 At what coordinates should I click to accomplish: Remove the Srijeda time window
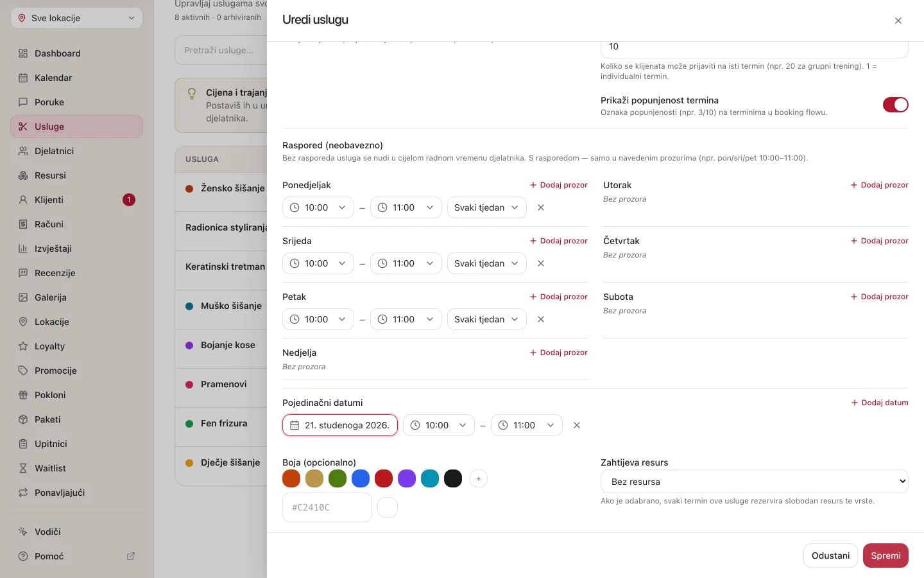click(541, 263)
